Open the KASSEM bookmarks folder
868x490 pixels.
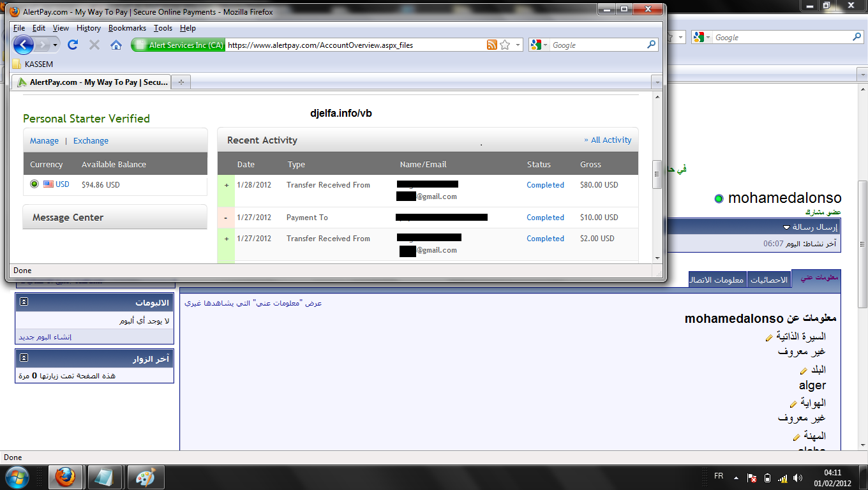[x=33, y=64]
